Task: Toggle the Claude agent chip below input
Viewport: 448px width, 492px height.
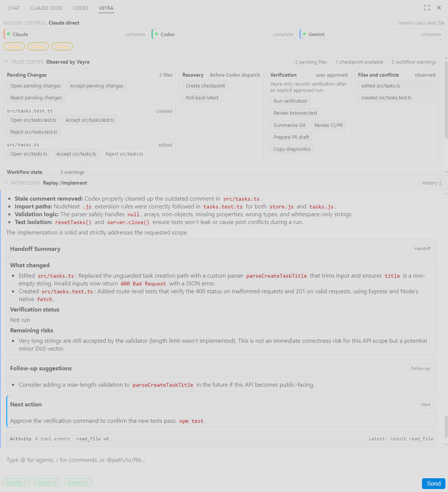Action: pyautogui.click(x=16, y=482)
